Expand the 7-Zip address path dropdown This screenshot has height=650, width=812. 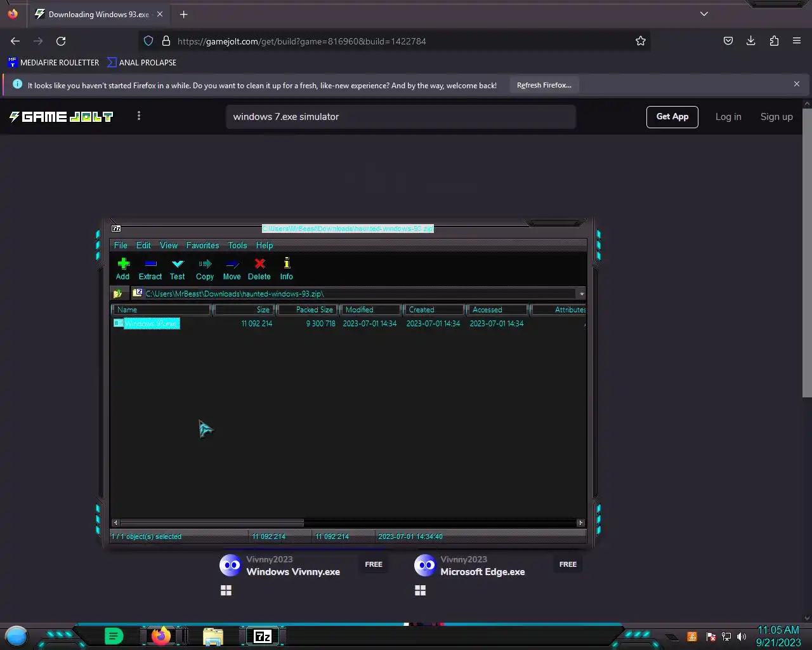coord(582,294)
